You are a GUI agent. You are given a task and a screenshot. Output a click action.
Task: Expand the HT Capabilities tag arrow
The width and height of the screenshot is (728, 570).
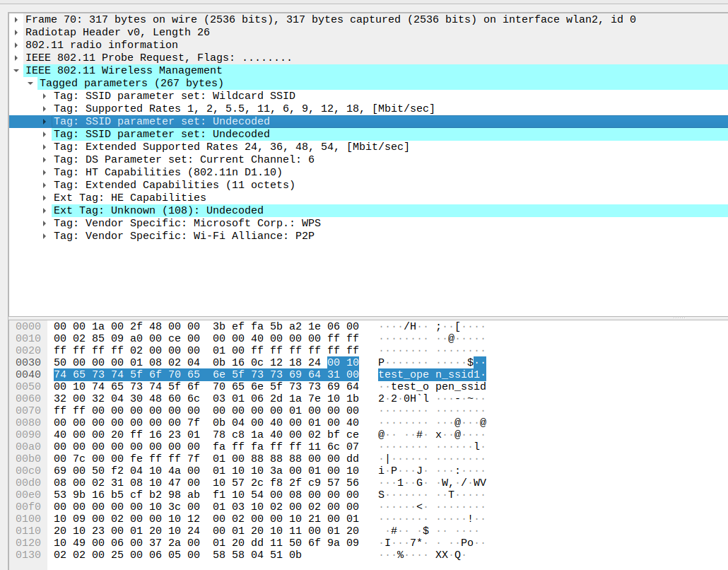45,173
